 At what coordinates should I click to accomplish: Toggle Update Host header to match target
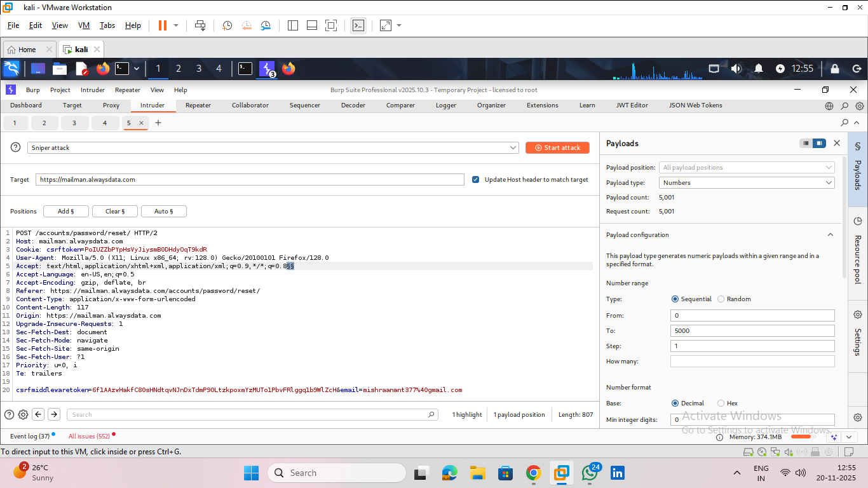(x=475, y=180)
